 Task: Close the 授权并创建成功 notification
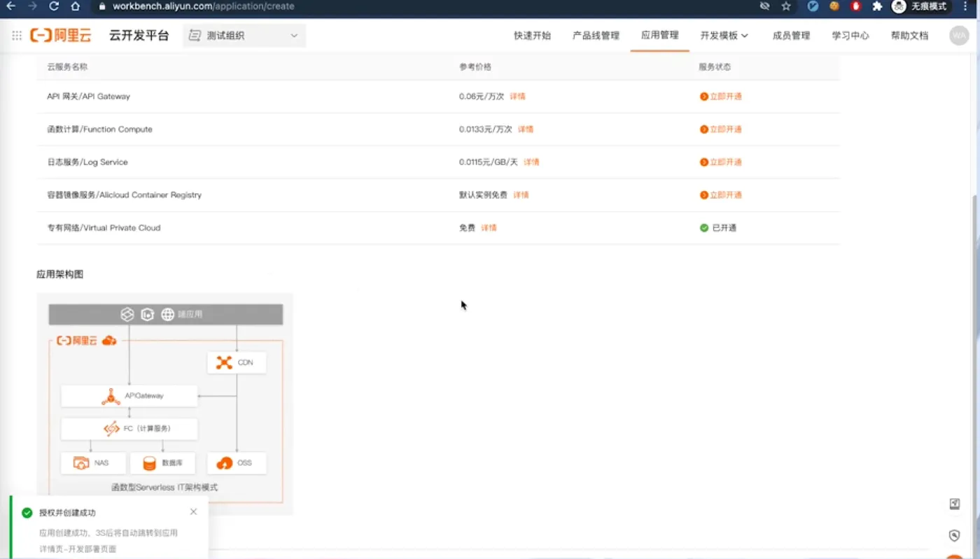(193, 512)
